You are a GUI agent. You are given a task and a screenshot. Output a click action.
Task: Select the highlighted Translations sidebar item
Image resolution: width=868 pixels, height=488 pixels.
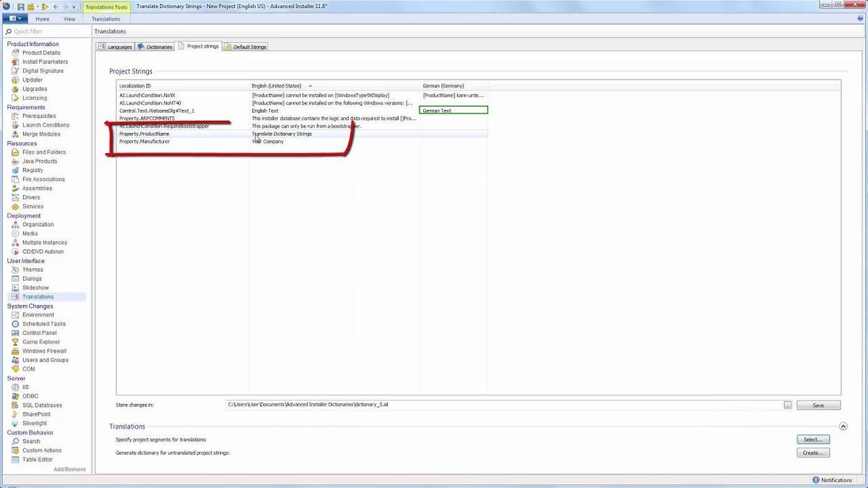[45, 297]
